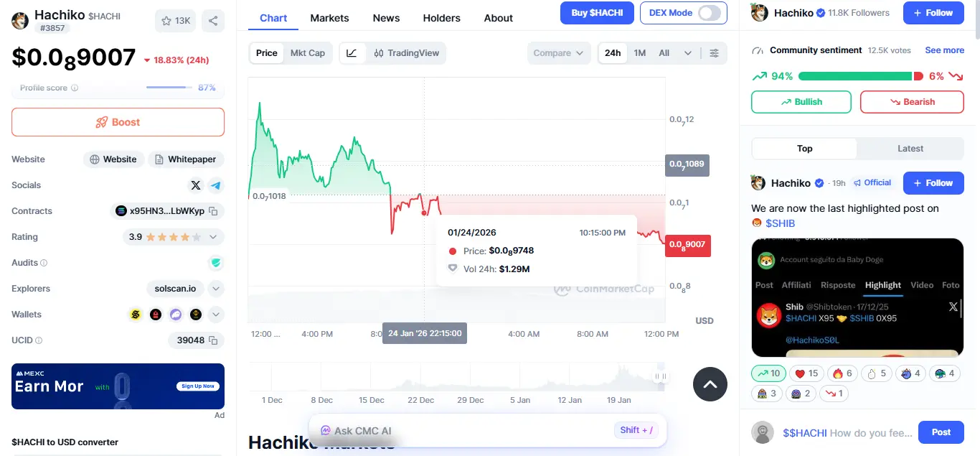Switch to the line chart icon
Screen dimensions: 980x456
click(352, 53)
